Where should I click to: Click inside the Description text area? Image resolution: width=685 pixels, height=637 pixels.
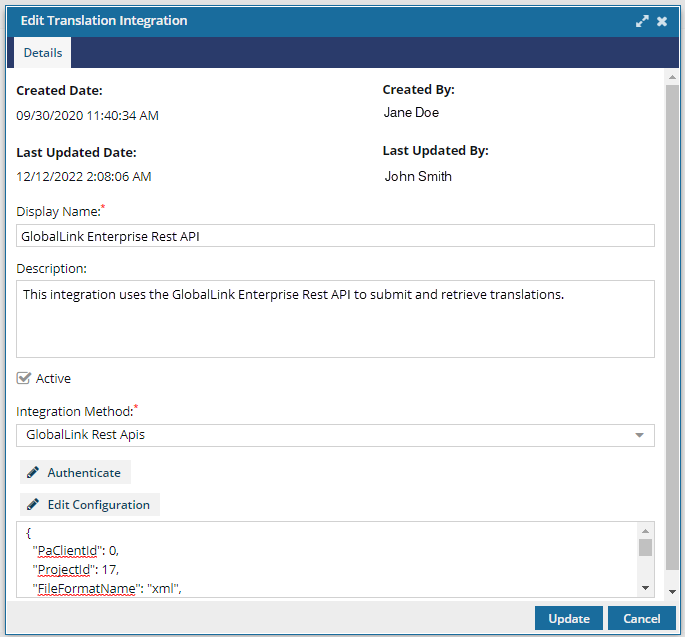click(x=335, y=319)
